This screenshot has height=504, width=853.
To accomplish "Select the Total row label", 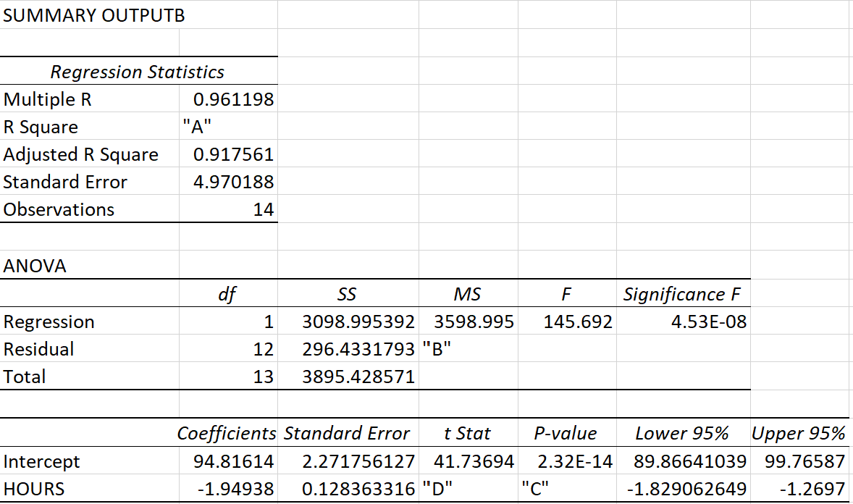I will 25,377.
